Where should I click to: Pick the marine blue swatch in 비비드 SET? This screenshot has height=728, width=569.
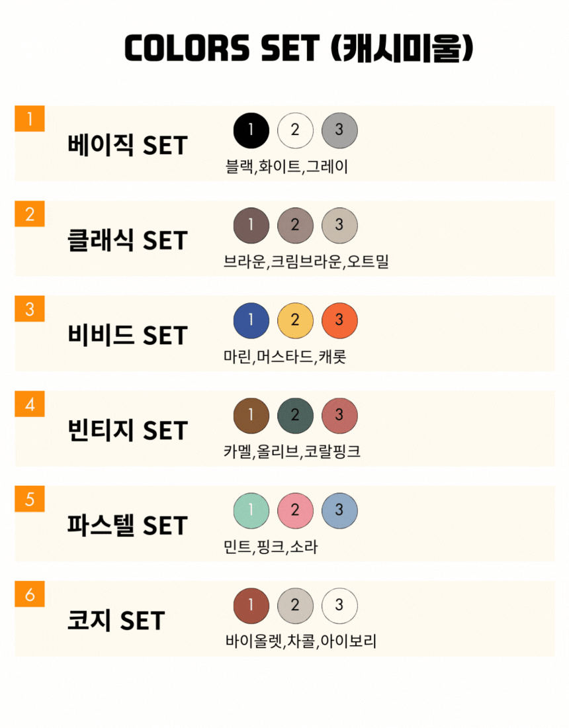click(251, 320)
